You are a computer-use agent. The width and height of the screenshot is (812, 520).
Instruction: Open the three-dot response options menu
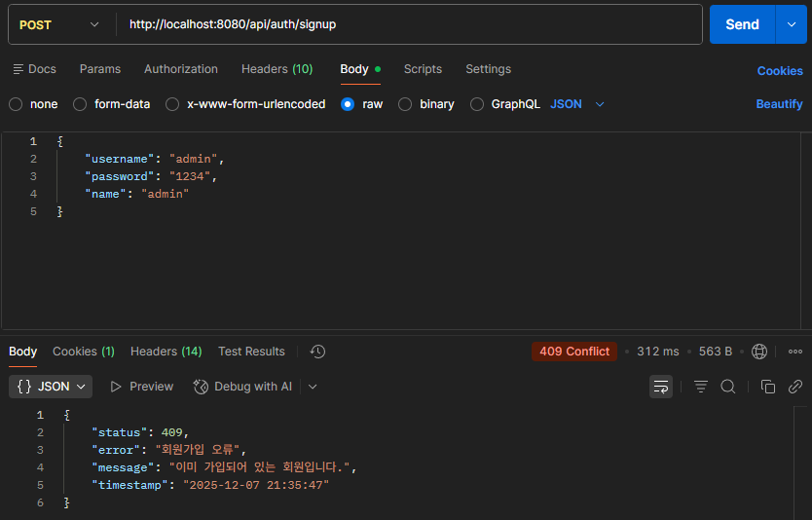794,352
